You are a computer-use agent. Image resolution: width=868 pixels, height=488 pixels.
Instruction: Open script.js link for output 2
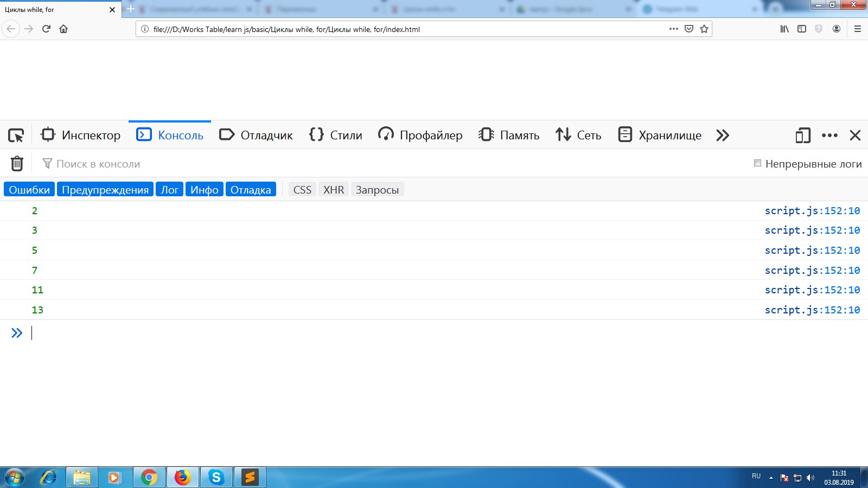(812, 210)
